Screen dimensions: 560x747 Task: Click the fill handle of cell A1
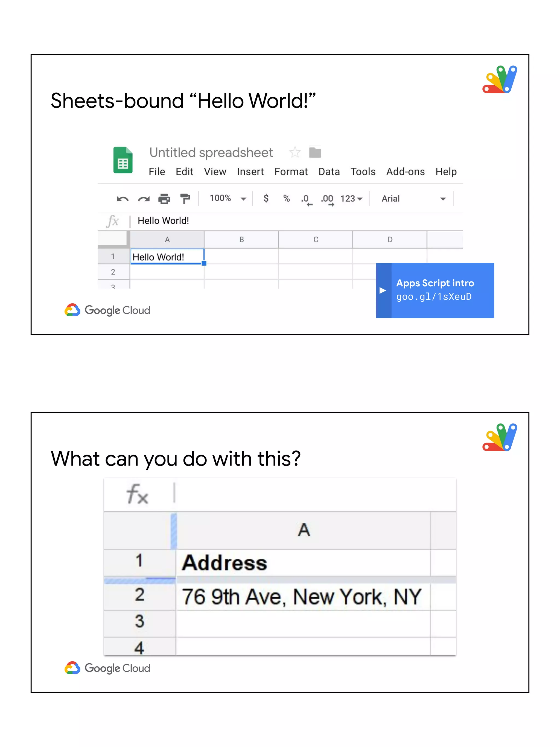click(x=204, y=263)
